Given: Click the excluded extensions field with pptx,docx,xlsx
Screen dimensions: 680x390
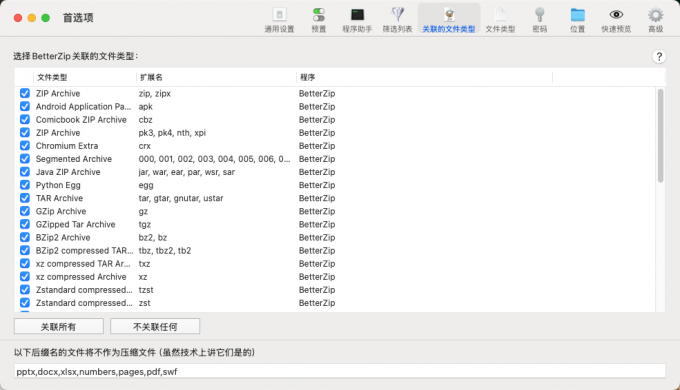Looking at the screenshot, I should coord(340,371).
